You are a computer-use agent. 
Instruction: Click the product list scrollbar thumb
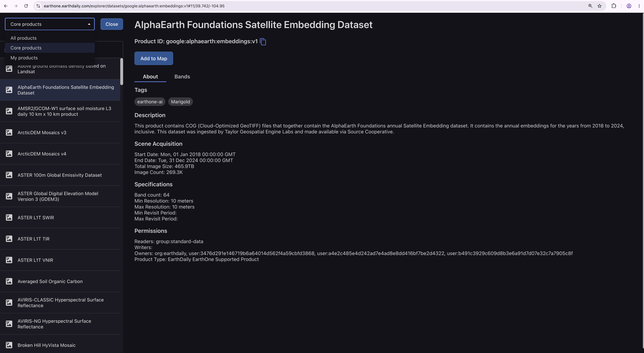[x=122, y=72]
